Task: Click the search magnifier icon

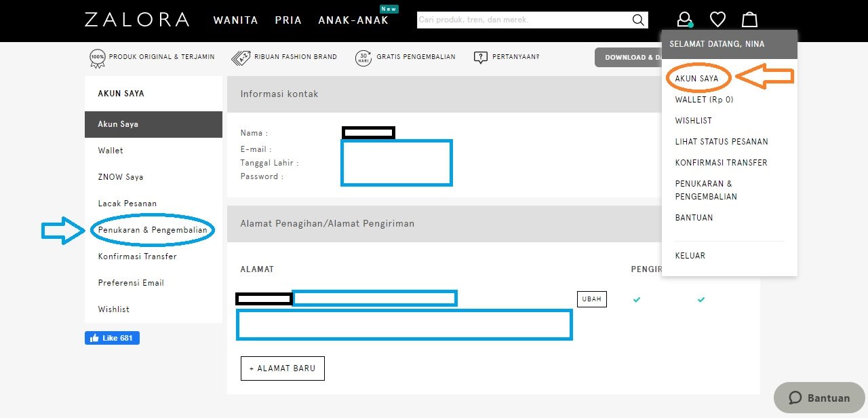Action: pyautogui.click(x=638, y=20)
